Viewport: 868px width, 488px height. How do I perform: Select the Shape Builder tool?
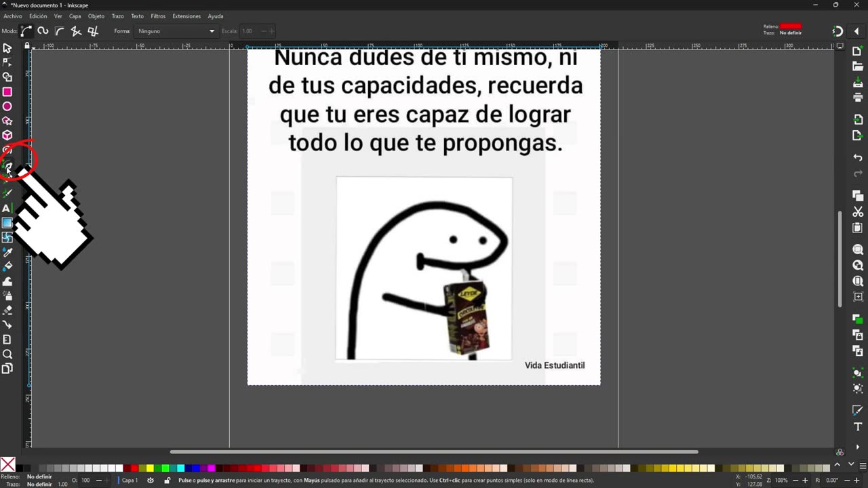(7, 77)
